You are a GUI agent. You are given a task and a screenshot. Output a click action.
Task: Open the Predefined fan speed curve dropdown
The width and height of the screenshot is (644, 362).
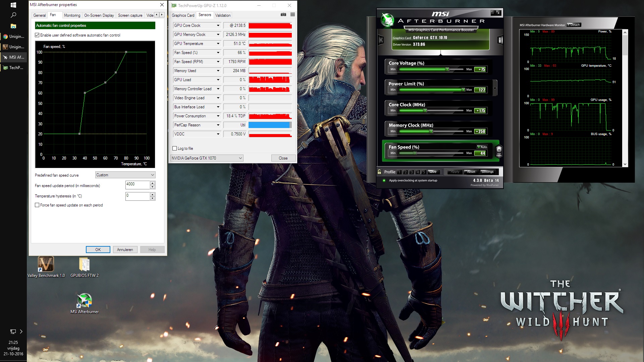pyautogui.click(x=125, y=175)
